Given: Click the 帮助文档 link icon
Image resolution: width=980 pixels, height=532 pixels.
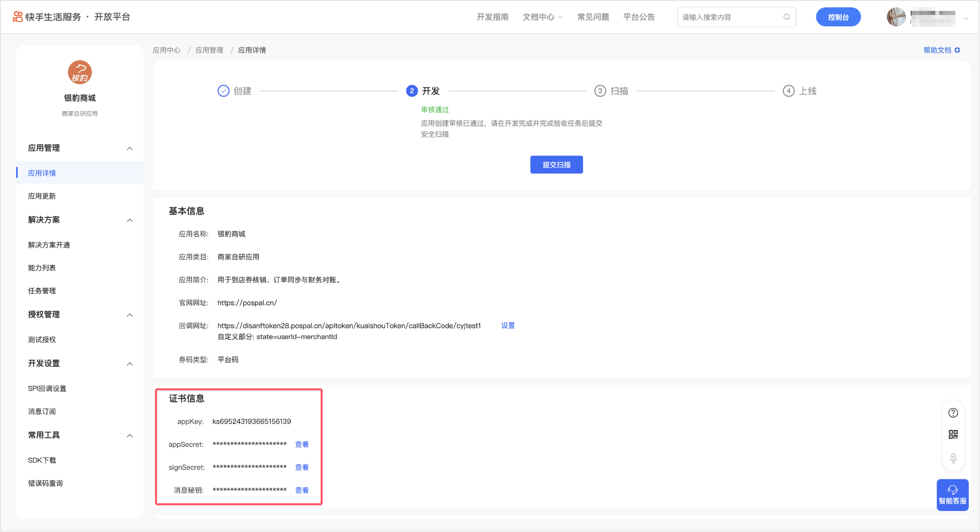Looking at the screenshot, I should [x=957, y=50].
